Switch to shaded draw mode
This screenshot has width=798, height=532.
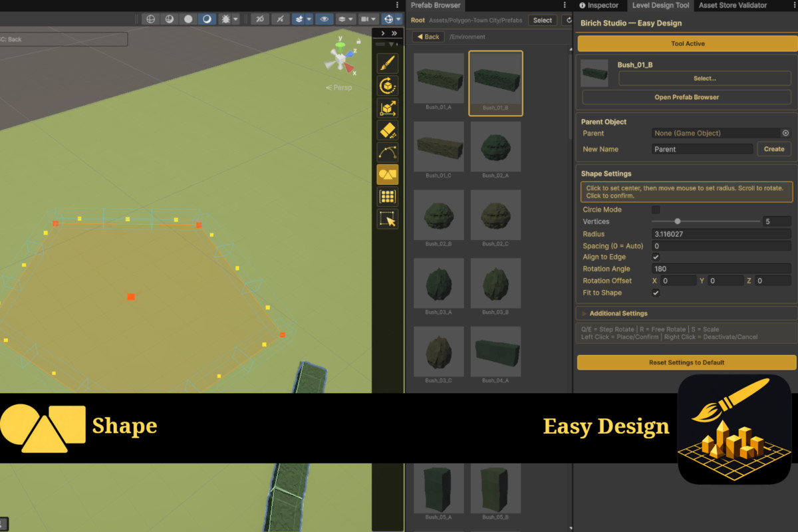pyautogui.click(x=207, y=19)
